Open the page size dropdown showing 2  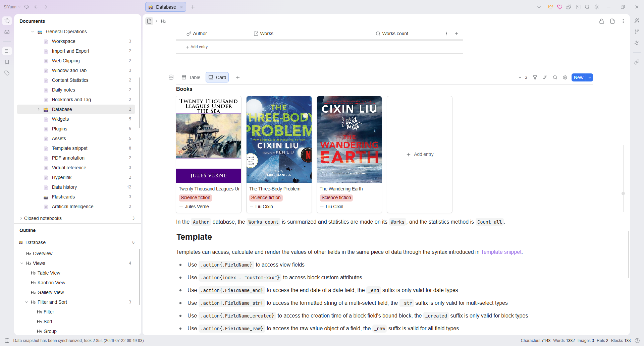click(523, 77)
